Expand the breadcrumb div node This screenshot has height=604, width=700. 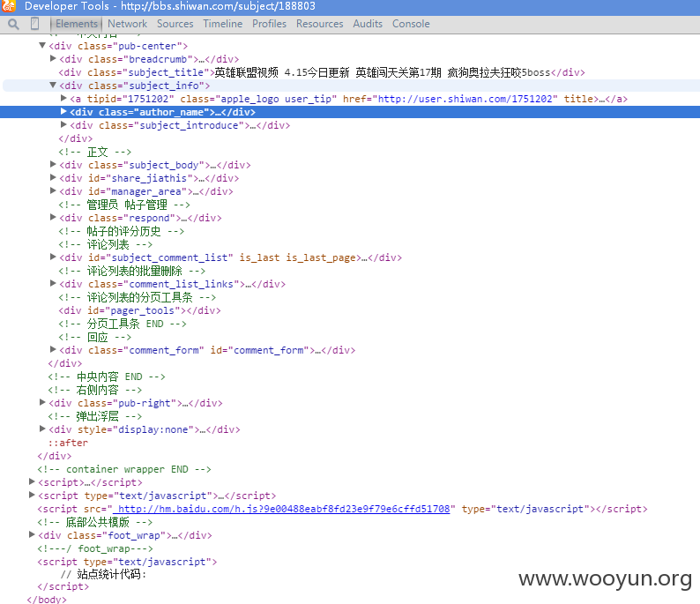(x=53, y=58)
